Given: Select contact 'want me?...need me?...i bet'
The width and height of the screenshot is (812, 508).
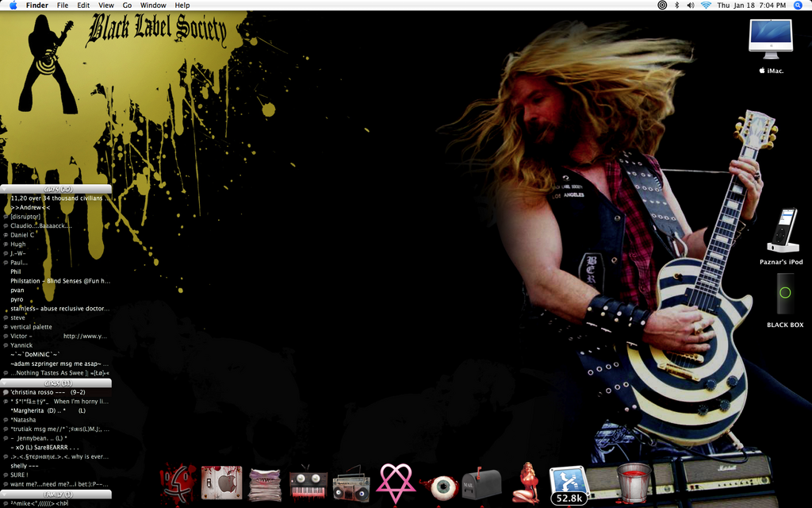Looking at the screenshot, I should tap(56, 484).
